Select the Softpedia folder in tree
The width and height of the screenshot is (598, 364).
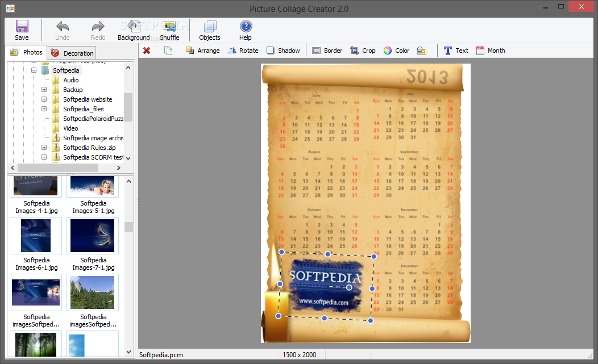click(x=66, y=70)
